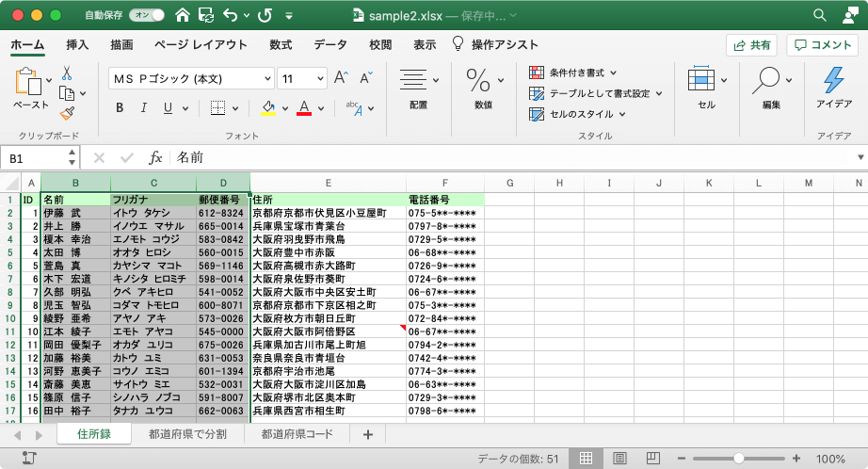868x469 pixels.
Task: Apply red font color swatch
Action: coord(304,108)
